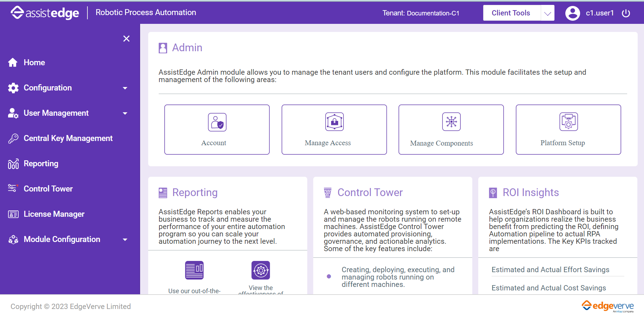Screen dimensions: 644x316
Task: Close the sidebar with the X icon
Action: click(126, 39)
